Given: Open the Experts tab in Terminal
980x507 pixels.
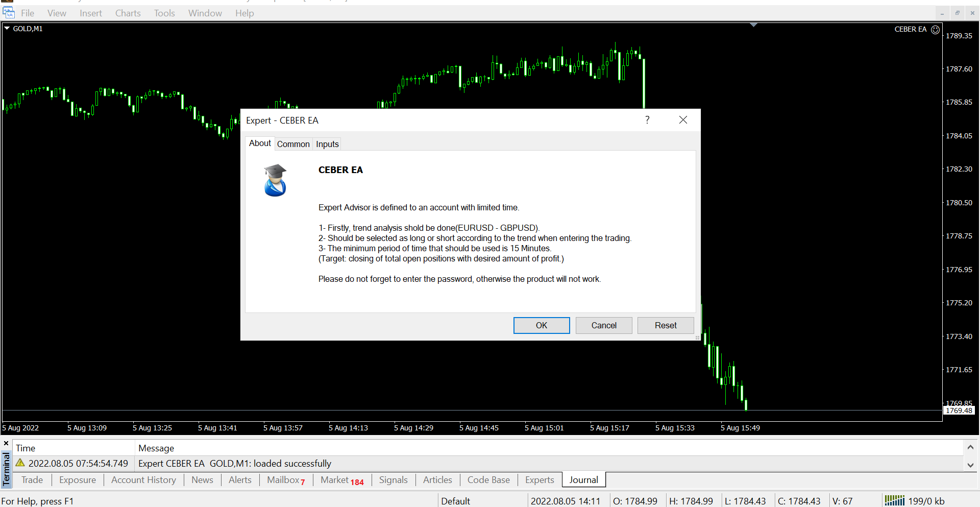Looking at the screenshot, I should (540, 480).
